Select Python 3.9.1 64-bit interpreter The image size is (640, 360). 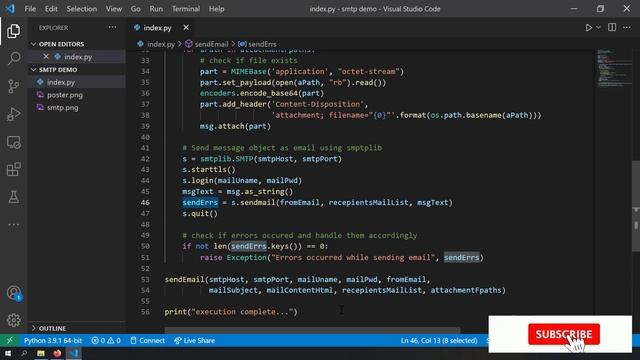pos(53,340)
